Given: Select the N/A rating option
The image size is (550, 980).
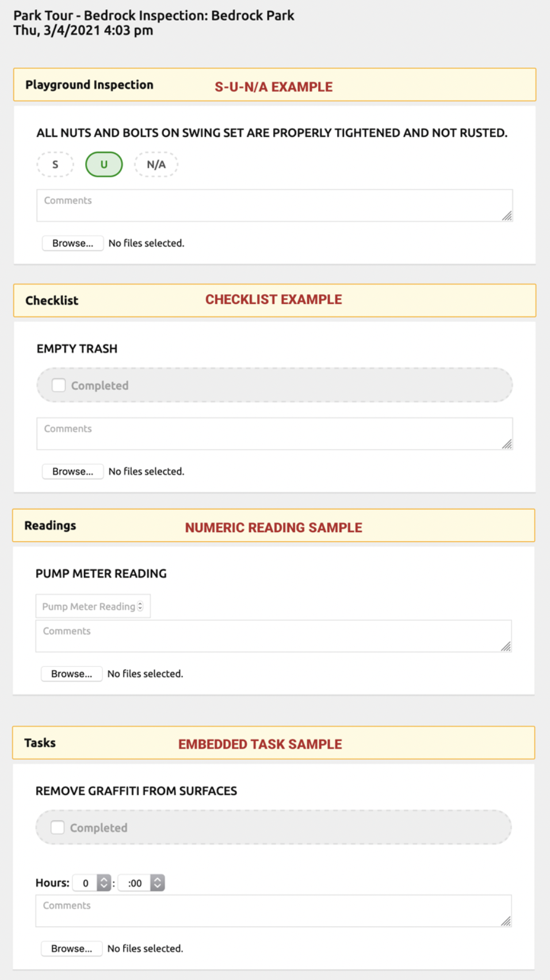Looking at the screenshot, I should (x=156, y=165).
